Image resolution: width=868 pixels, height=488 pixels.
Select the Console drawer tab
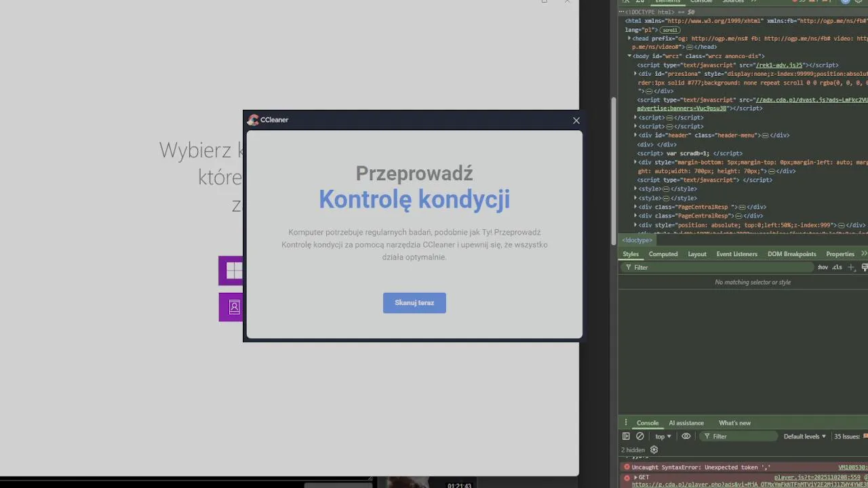point(648,423)
